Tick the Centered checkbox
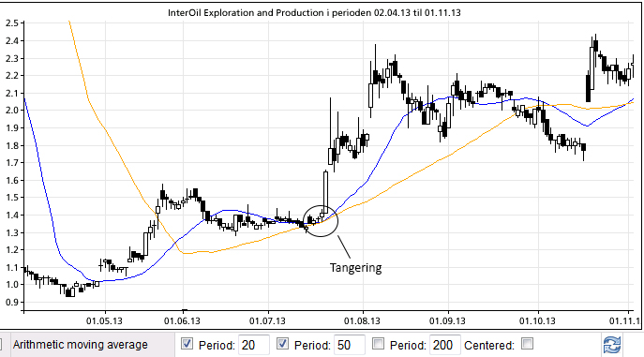The height and width of the screenshot is (357, 644). click(x=528, y=344)
